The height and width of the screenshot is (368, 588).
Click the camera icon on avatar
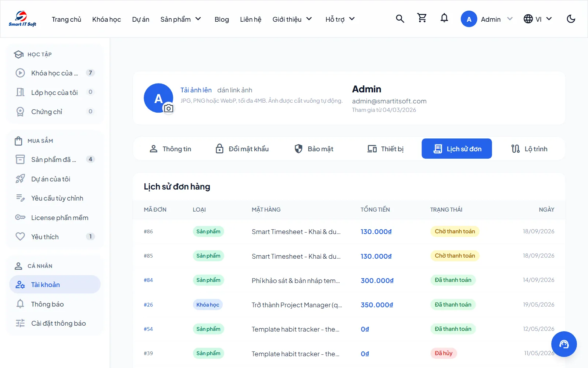[168, 108]
